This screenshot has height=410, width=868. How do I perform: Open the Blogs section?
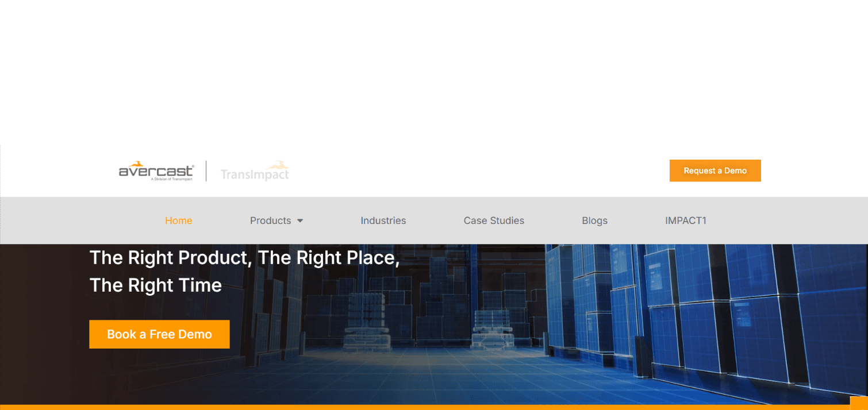pyautogui.click(x=594, y=221)
